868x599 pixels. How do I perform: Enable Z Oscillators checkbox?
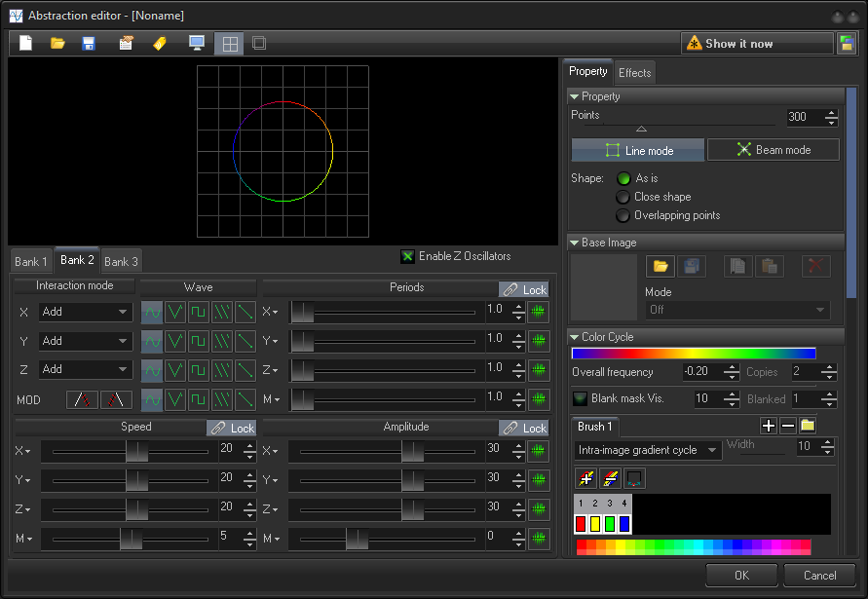pyautogui.click(x=408, y=256)
